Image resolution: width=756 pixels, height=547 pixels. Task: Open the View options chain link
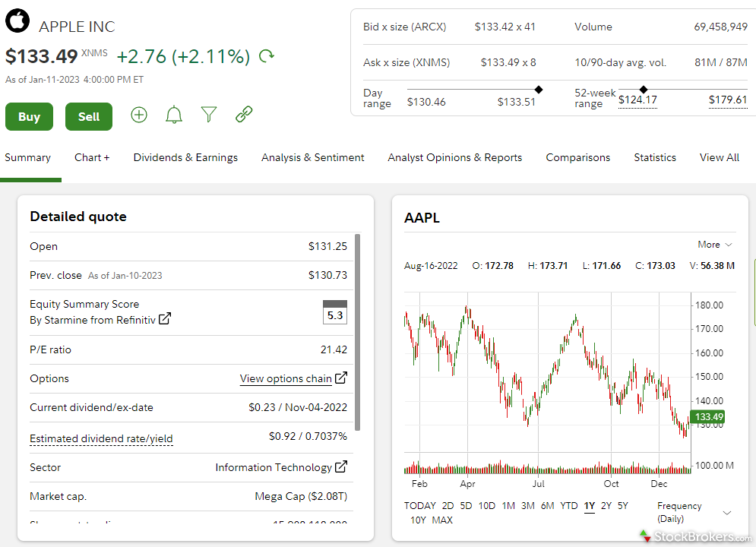[286, 379]
